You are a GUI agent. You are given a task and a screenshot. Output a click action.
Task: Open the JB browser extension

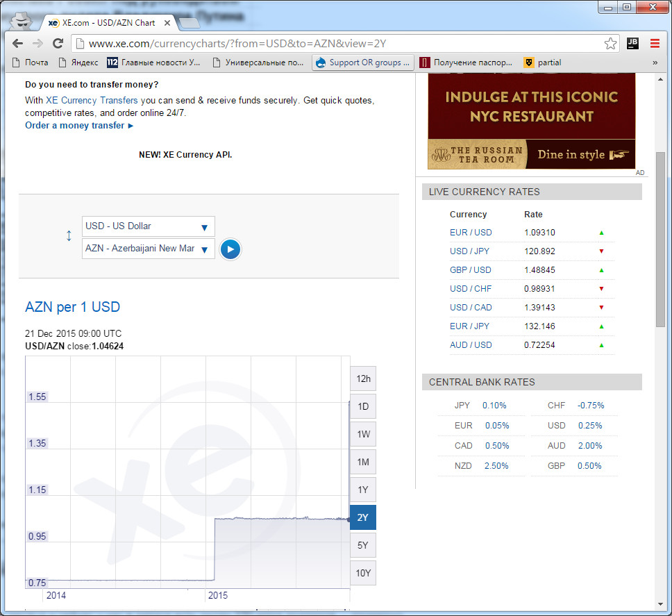[x=632, y=43]
